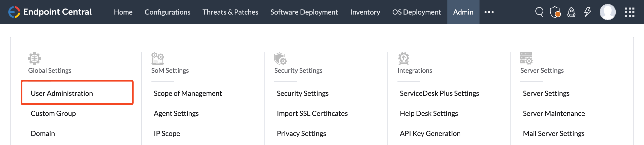Click the Endpoint Central product name

point(57,12)
